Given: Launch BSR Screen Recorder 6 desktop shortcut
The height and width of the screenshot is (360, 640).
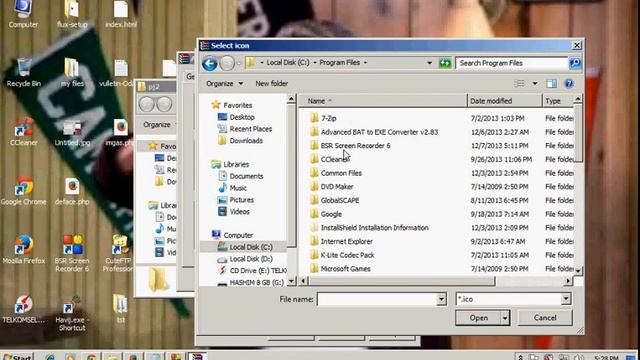Looking at the screenshot, I should pyautogui.click(x=72, y=253).
